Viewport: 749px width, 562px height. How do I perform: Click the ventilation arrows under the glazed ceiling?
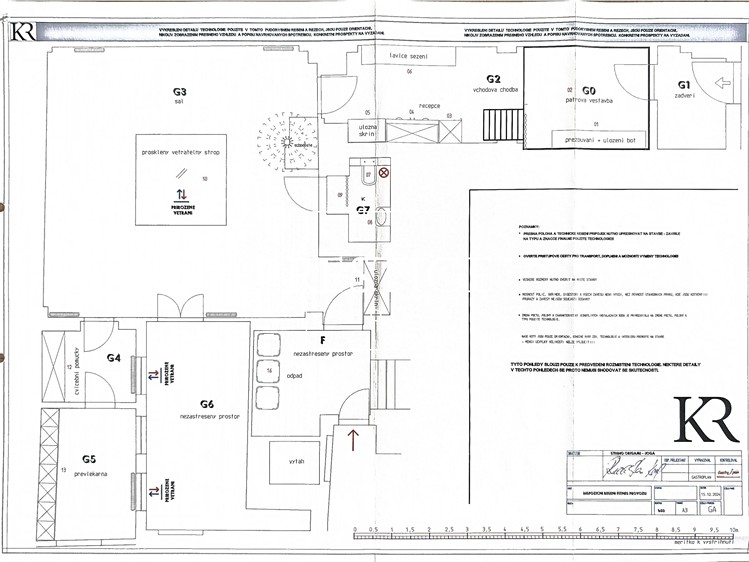[x=182, y=194]
